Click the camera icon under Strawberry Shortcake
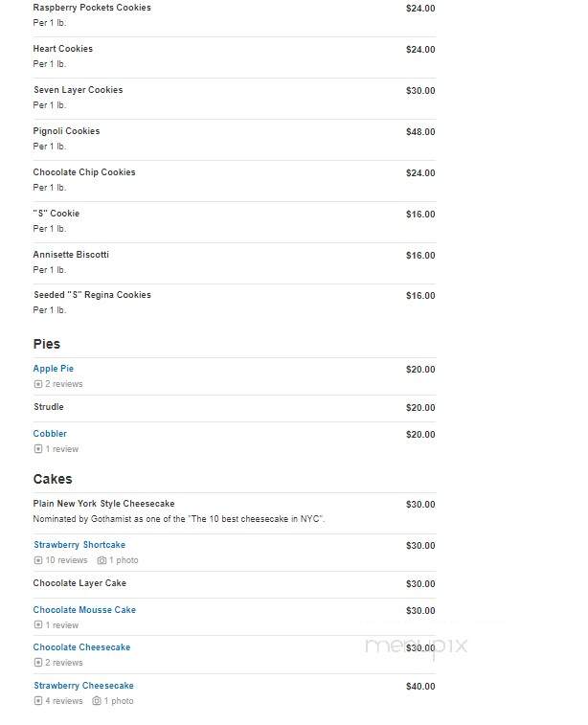 click(x=102, y=560)
